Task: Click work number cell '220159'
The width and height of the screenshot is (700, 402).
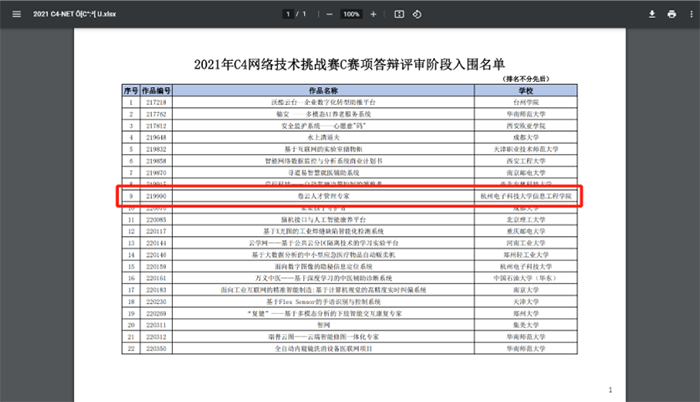Action: click(x=156, y=267)
